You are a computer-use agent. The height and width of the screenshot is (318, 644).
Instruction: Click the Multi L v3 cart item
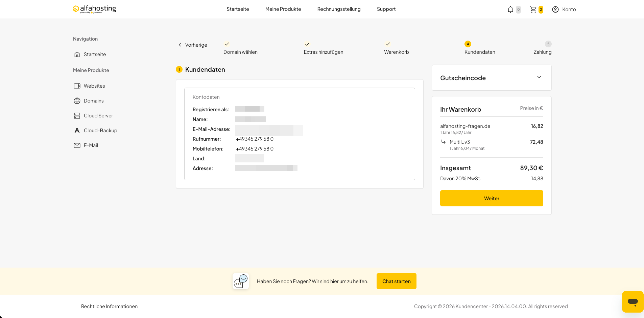[x=460, y=142]
